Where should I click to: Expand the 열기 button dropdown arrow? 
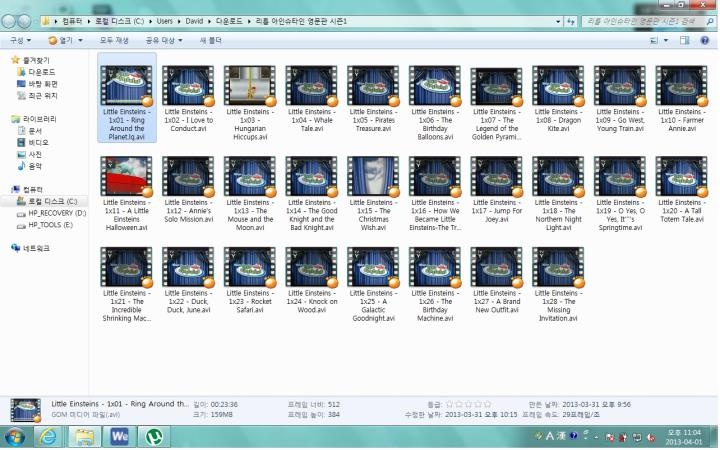[x=80, y=40]
